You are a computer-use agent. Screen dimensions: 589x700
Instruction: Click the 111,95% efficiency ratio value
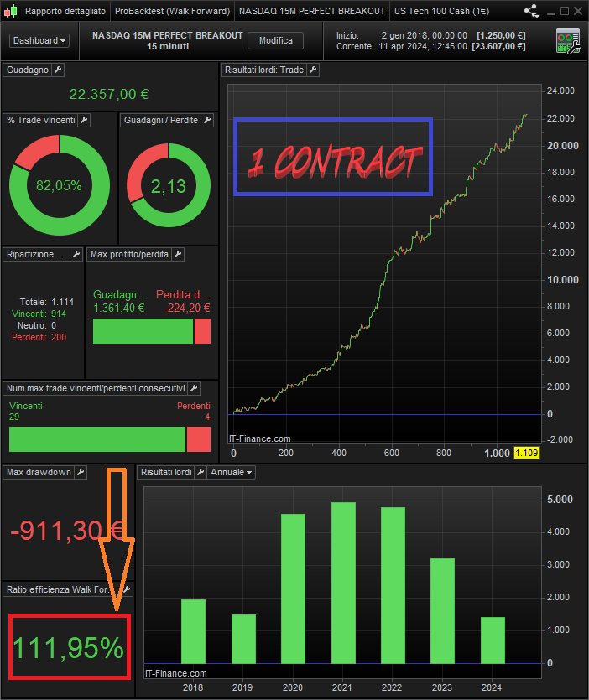pyautogui.click(x=68, y=648)
